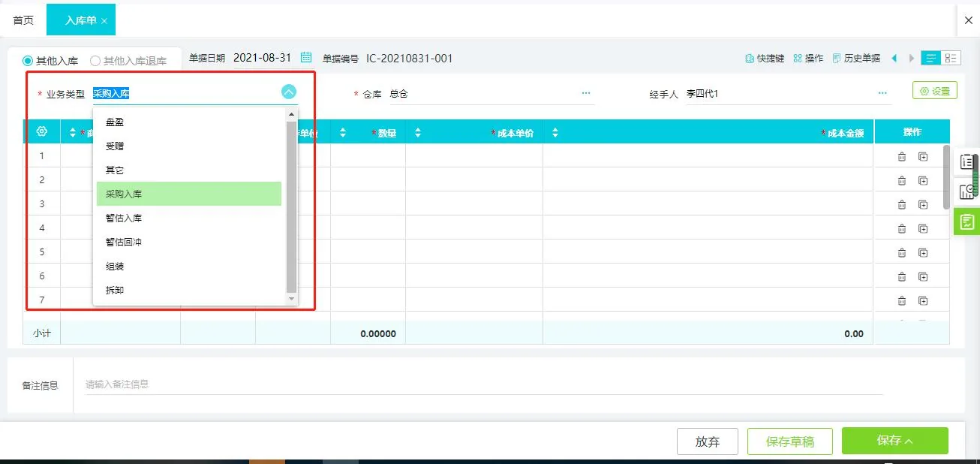Click the 成本单价 cell in row 2
This screenshot has width=980, height=464.
[474, 179]
